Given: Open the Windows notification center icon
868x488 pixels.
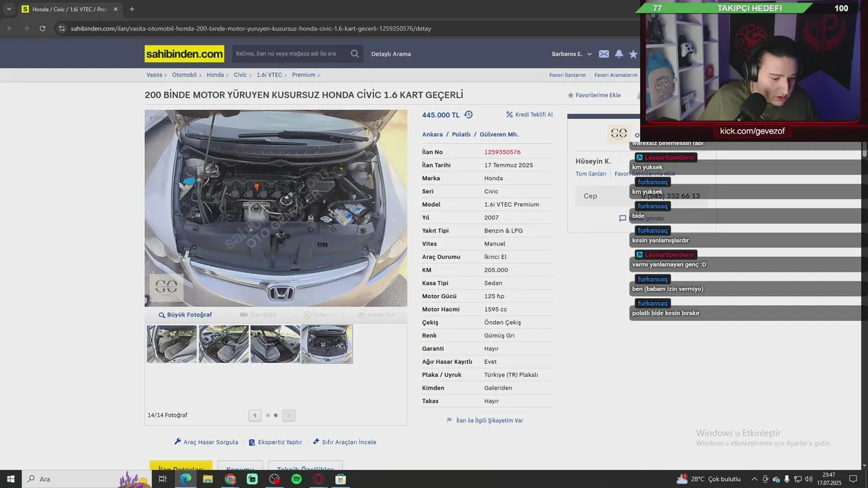Looking at the screenshot, I should tap(853, 479).
